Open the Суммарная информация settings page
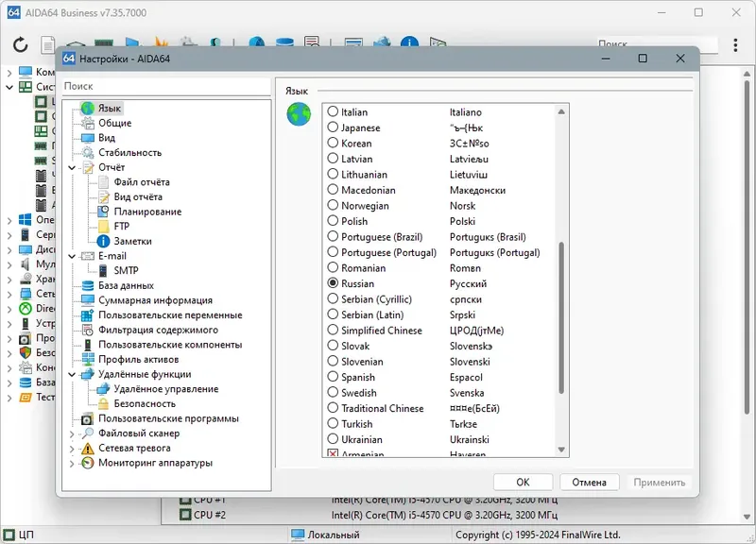The height and width of the screenshot is (544, 756). 155,300
